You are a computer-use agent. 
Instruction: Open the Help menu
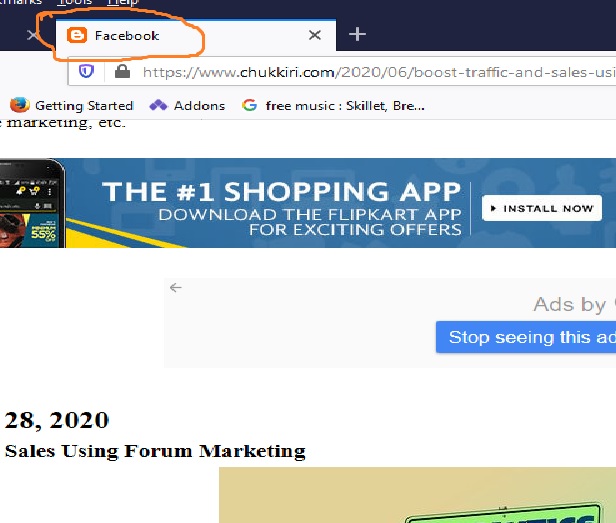point(122,3)
